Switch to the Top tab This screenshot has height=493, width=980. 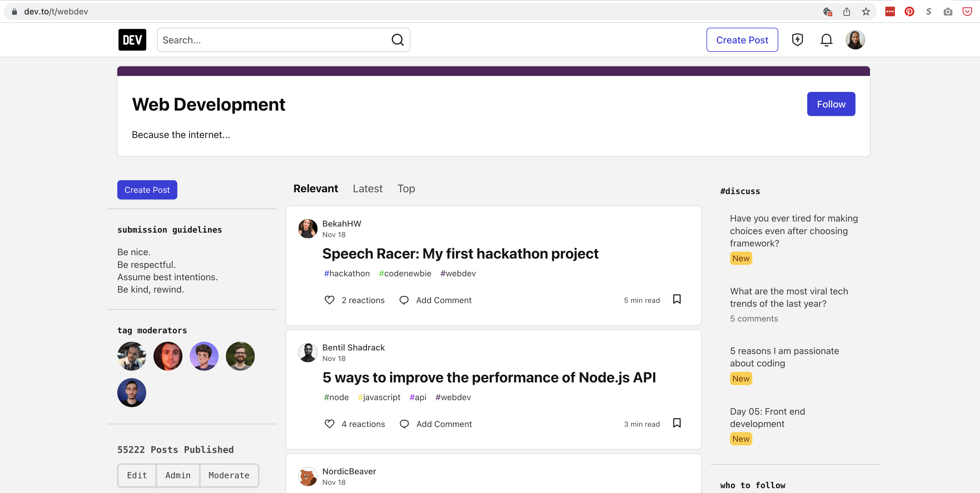tap(406, 188)
